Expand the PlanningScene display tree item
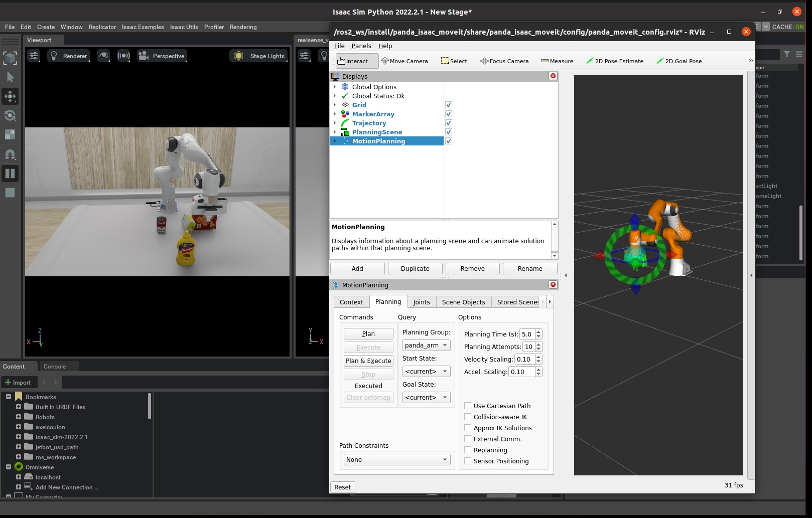 pyautogui.click(x=335, y=132)
